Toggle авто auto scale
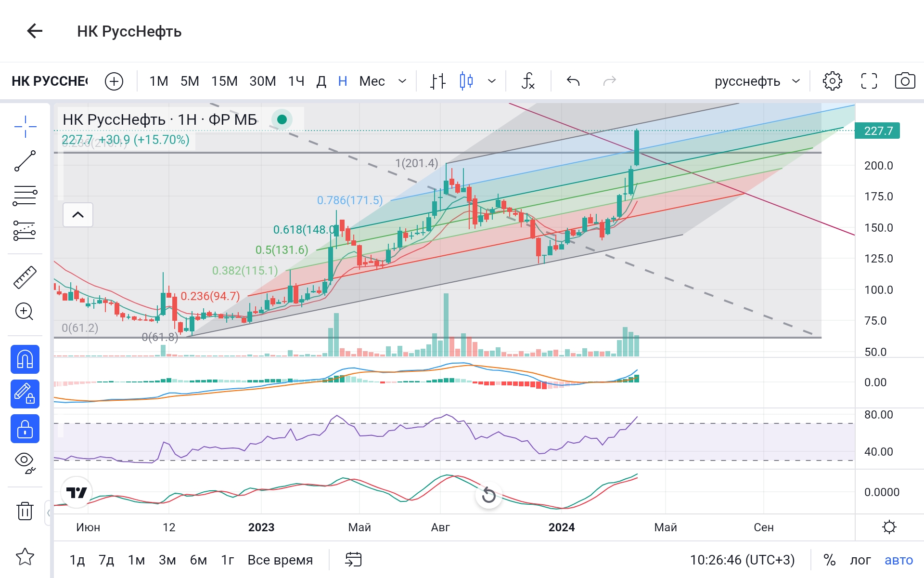 898,560
